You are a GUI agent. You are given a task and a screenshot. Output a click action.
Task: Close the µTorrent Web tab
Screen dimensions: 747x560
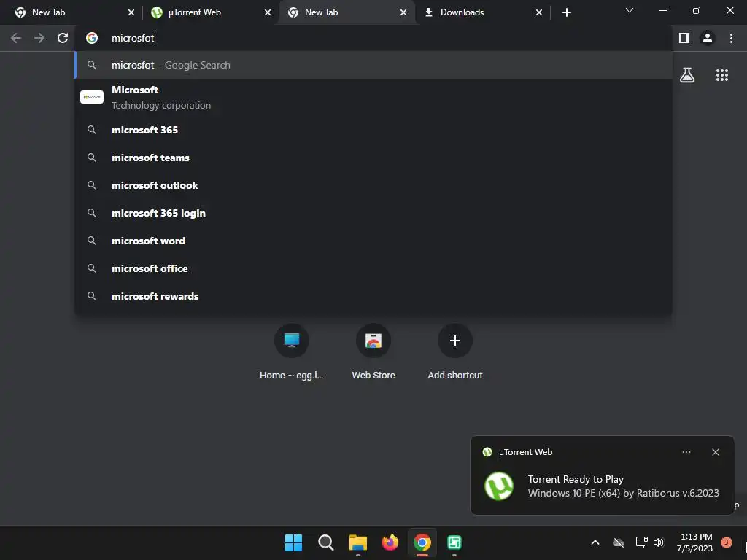[x=267, y=12]
